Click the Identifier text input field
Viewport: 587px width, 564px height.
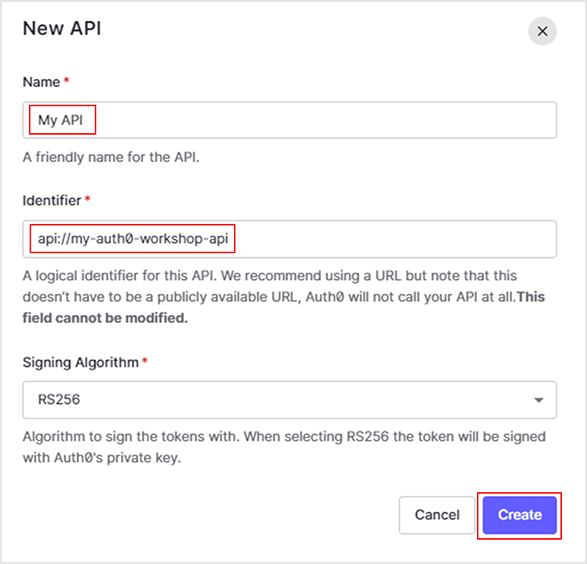coord(289,239)
